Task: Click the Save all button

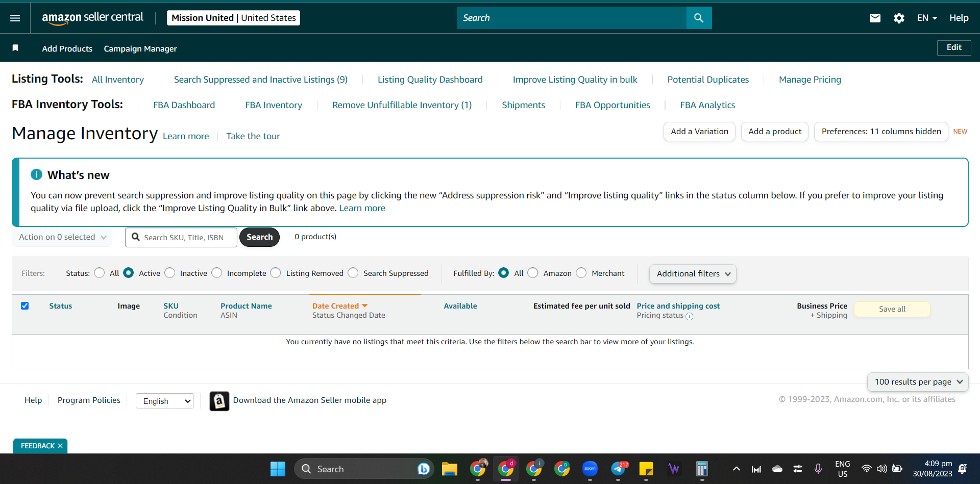Action: 892,309
